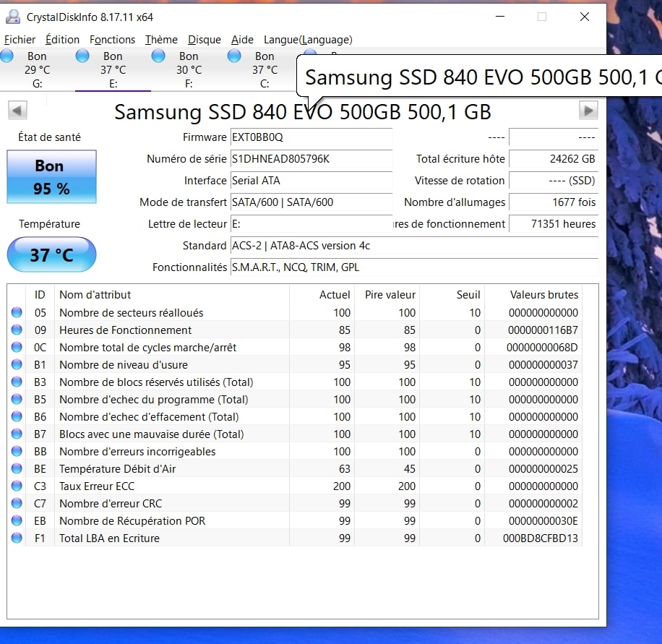The width and height of the screenshot is (662, 644).
Task: Click status orb of attribute BB
Action: [17, 451]
